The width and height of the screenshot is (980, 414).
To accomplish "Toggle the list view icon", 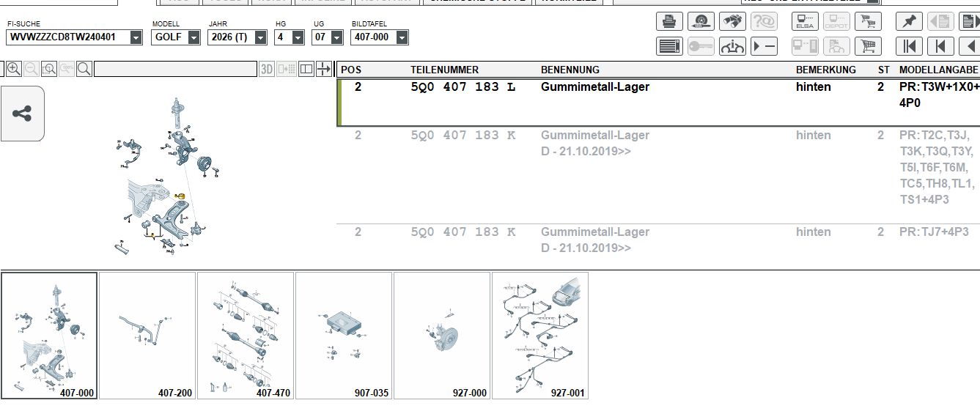I will point(668,46).
